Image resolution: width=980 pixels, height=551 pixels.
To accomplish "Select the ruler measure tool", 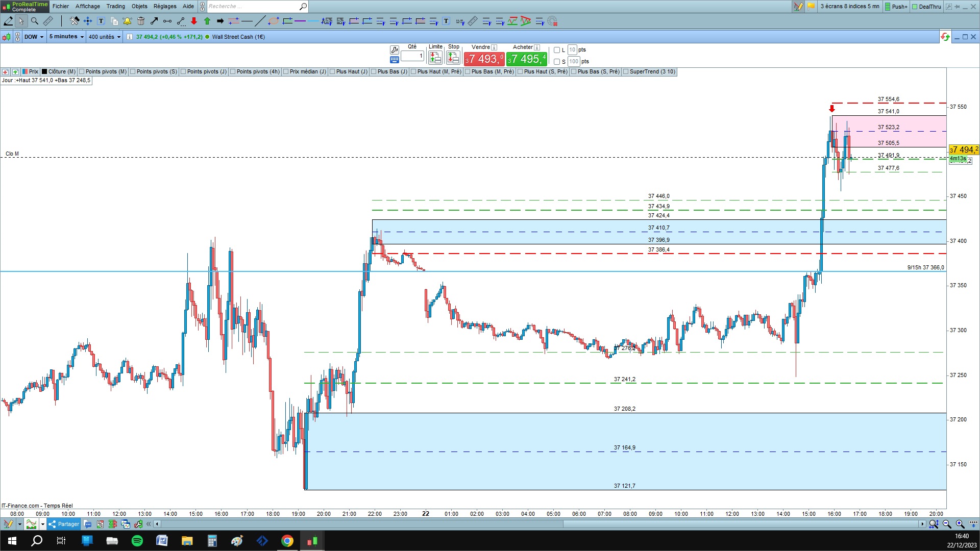I will point(48,21).
